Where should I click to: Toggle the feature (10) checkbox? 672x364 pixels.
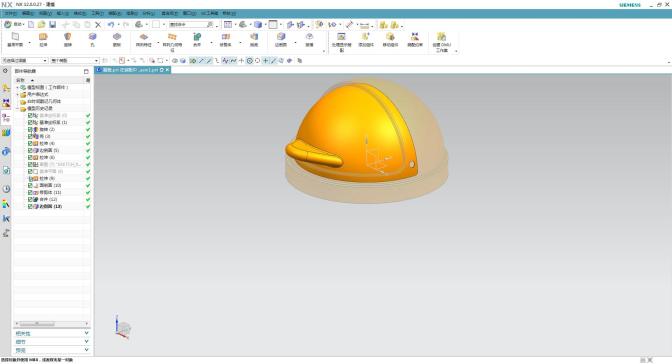click(30, 185)
